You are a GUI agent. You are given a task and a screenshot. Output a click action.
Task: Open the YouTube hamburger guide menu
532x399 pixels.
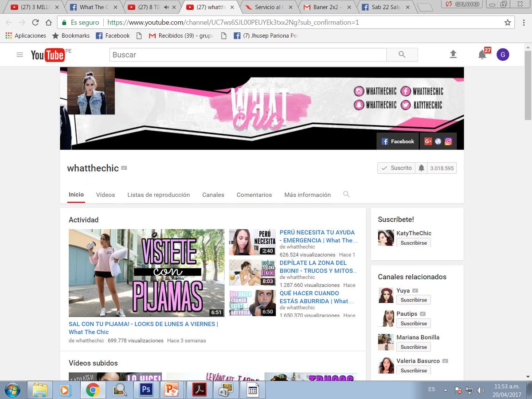pos(20,55)
